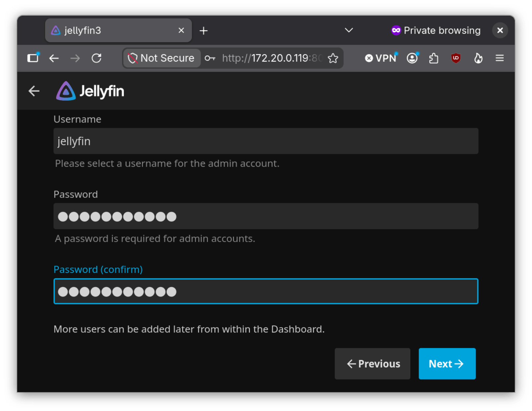Click the Password (confirm) label
This screenshot has width=532, height=411.
click(98, 269)
